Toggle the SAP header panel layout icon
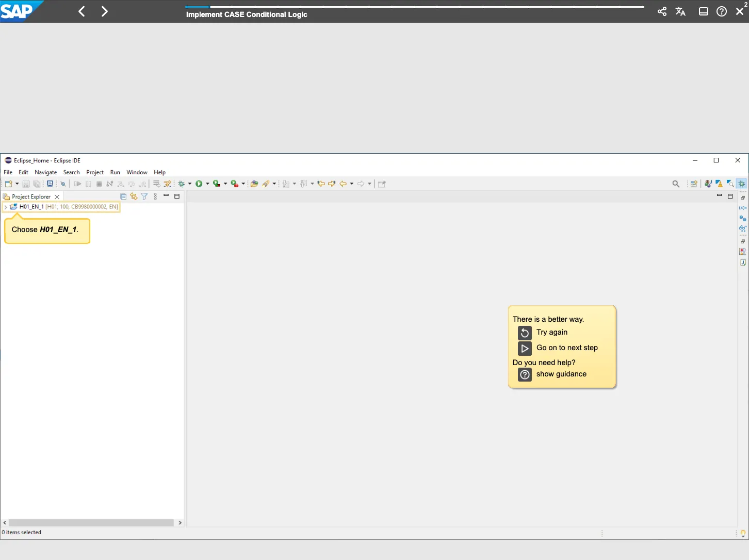Image resolution: width=749 pixels, height=560 pixels. click(x=703, y=11)
